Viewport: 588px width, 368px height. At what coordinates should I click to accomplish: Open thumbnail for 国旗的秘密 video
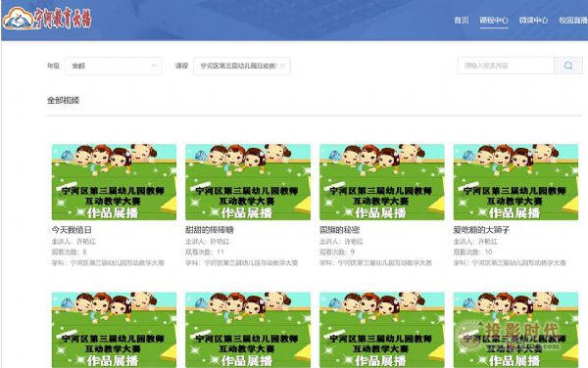382,182
